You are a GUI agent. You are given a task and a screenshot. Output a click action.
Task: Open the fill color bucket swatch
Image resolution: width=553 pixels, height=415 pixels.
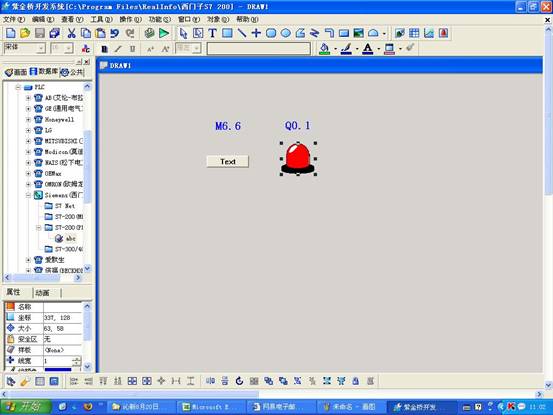tap(324, 48)
